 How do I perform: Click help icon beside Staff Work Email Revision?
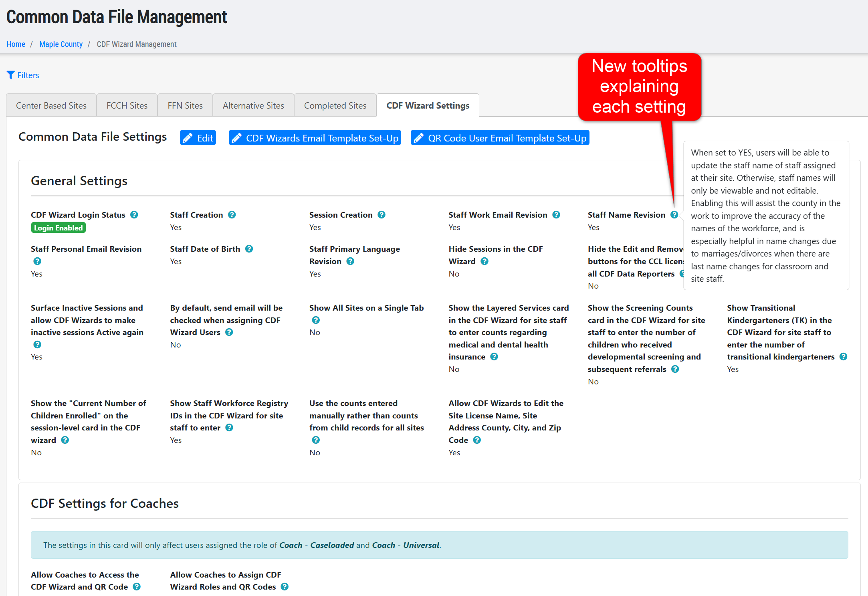[556, 215]
